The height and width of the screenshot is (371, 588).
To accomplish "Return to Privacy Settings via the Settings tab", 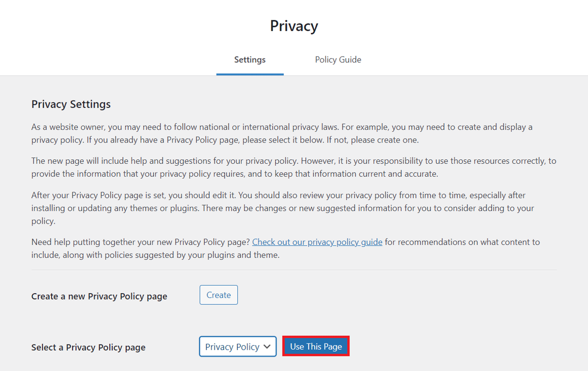I will [250, 59].
